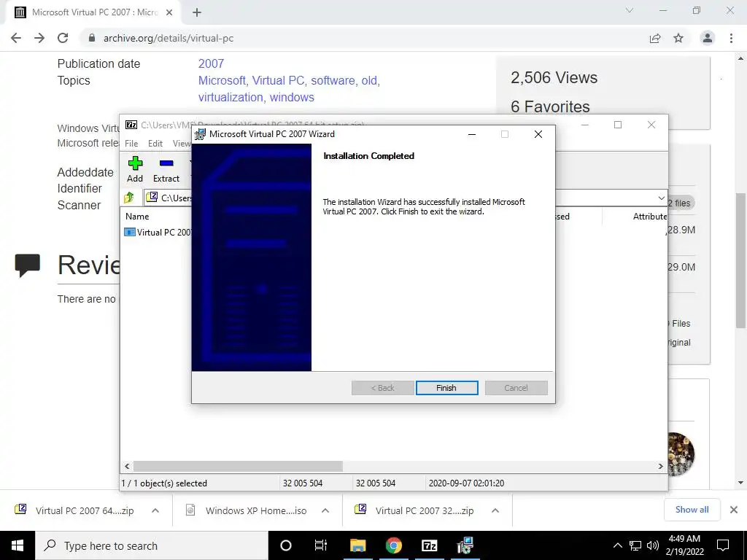This screenshot has width=747, height=560.
Task: Minimize the Virtual PC 2007 Wizard window
Action: click(x=472, y=134)
